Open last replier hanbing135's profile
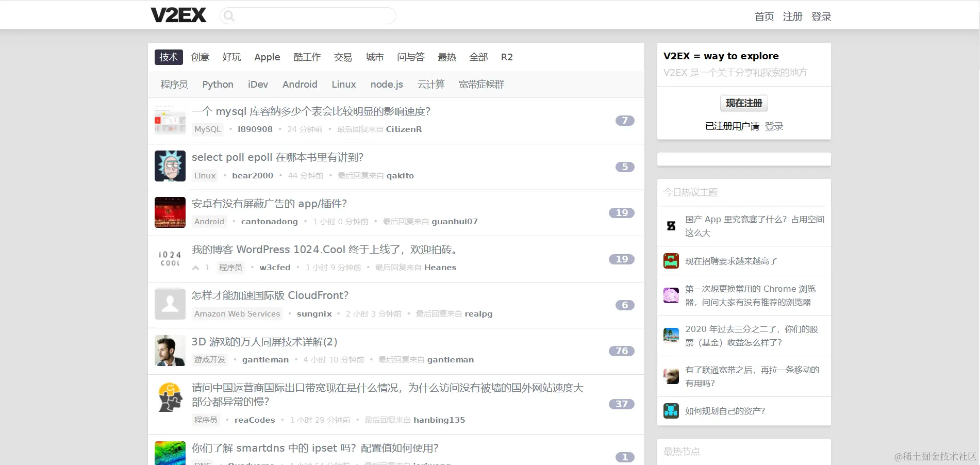The height and width of the screenshot is (465, 980). (439, 420)
